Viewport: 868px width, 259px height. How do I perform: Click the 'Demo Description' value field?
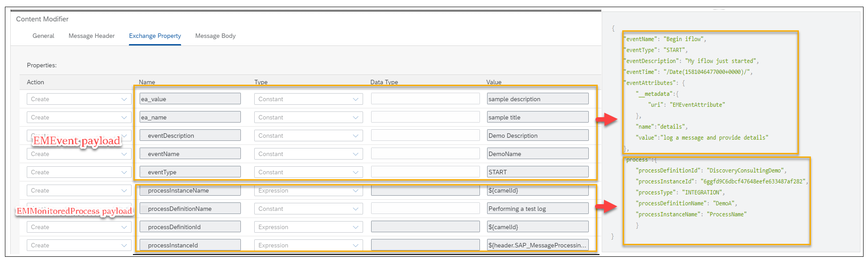tap(537, 136)
